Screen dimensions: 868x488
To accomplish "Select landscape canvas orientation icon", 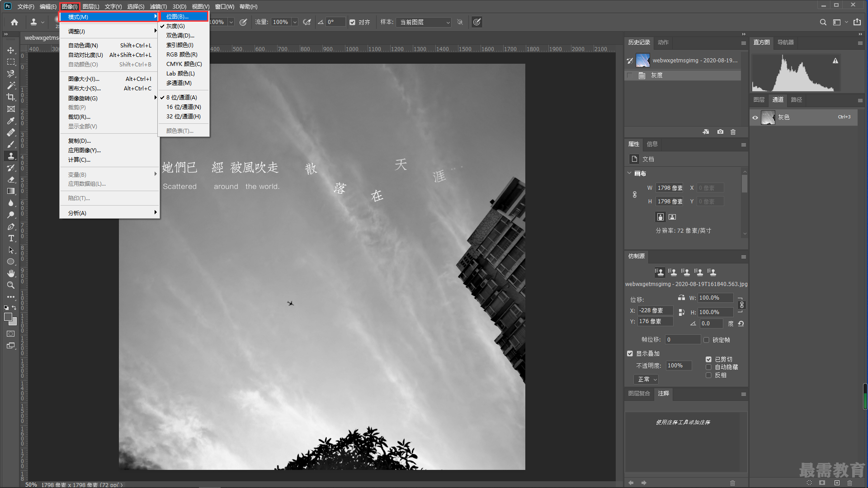I will [672, 217].
